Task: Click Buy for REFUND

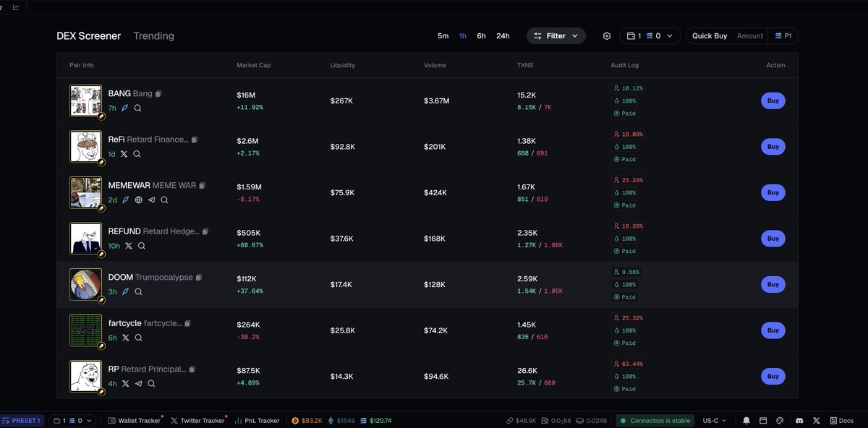Action: pos(773,239)
